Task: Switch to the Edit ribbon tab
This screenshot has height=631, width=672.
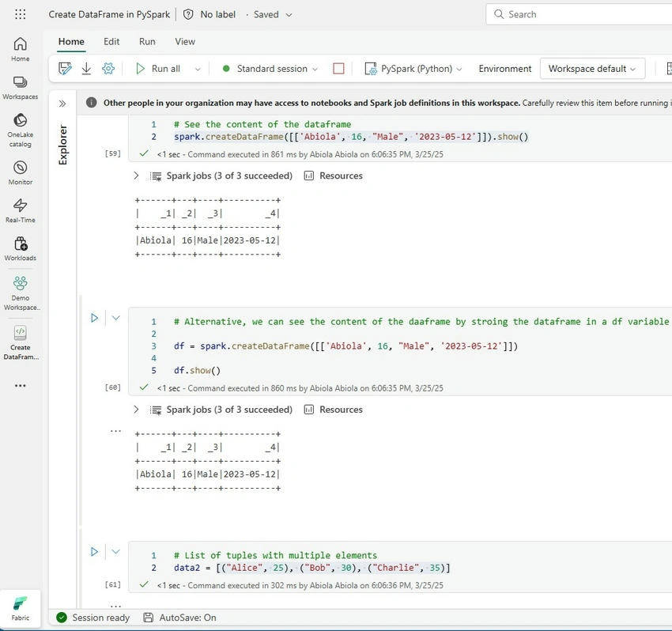Action: pos(111,42)
